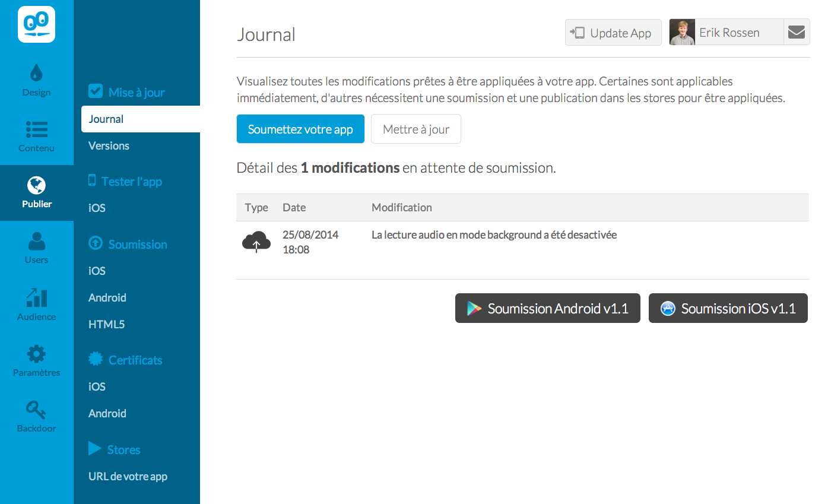The height and width of the screenshot is (504, 828).
Task: Click Soumission Android v1.1 button
Action: point(547,309)
